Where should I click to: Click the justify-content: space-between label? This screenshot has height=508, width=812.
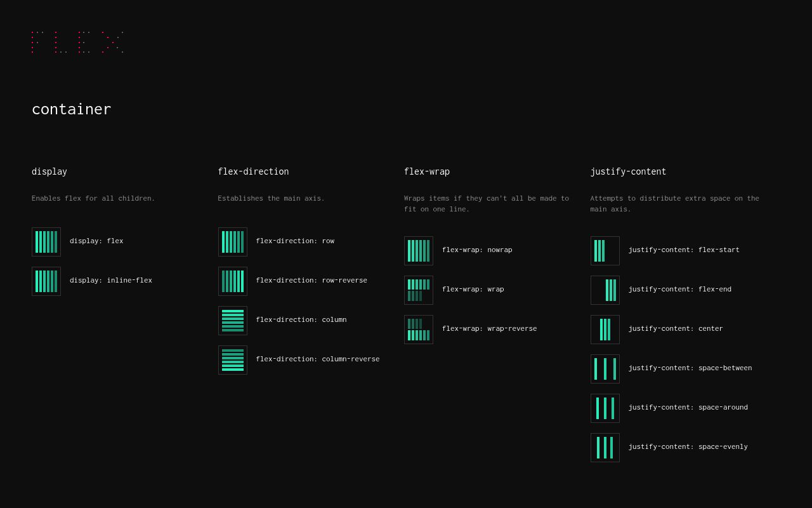coord(690,368)
